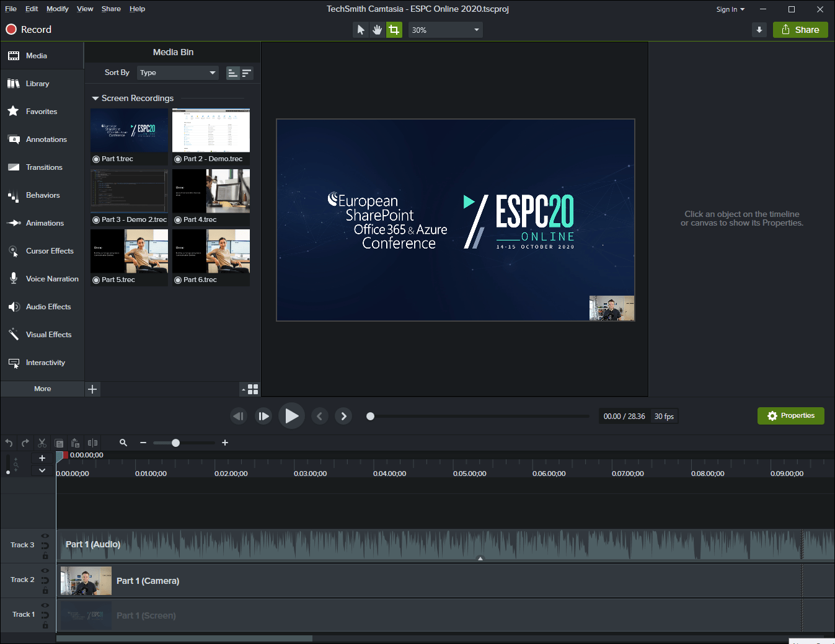Open the canvas zoom 30% dropdown
Image resolution: width=835 pixels, height=644 pixels.
click(445, 30)
